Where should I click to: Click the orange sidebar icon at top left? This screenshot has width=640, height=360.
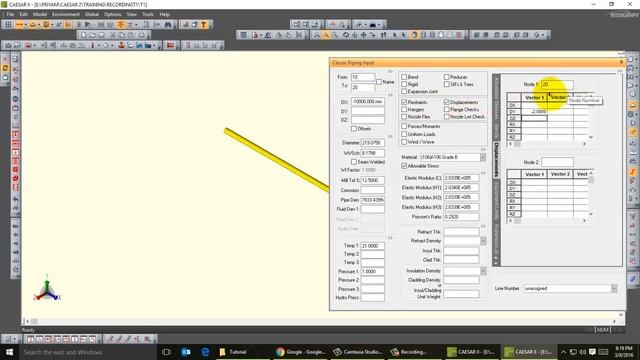coord(5,68)
